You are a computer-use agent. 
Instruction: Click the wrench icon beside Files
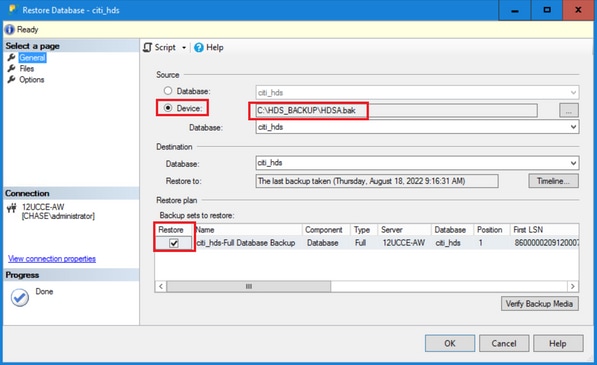pos(11,69)
